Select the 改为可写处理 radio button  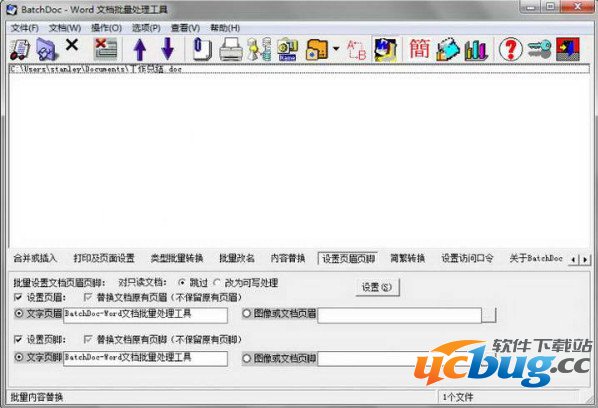pos(217,283)
